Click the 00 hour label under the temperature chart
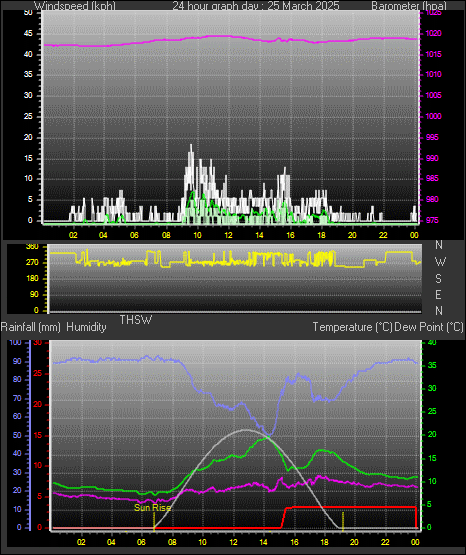 [x=415, y=542]
